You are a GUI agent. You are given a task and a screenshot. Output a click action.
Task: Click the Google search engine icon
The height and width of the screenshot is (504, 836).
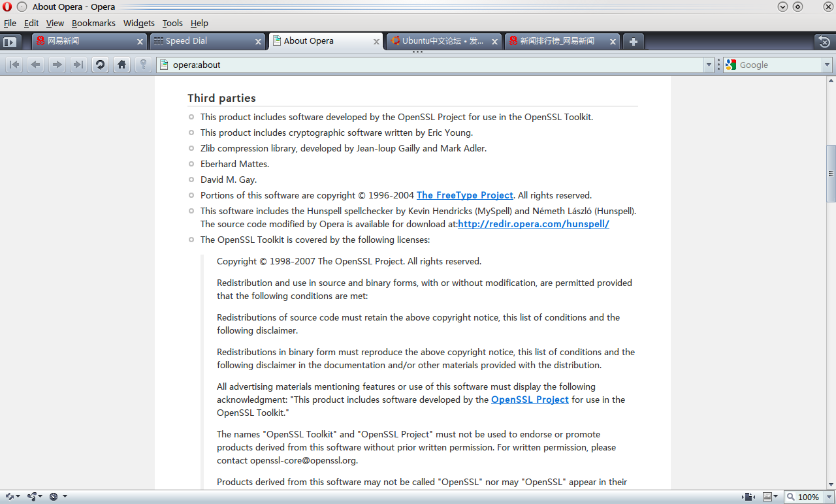point(731,65)
